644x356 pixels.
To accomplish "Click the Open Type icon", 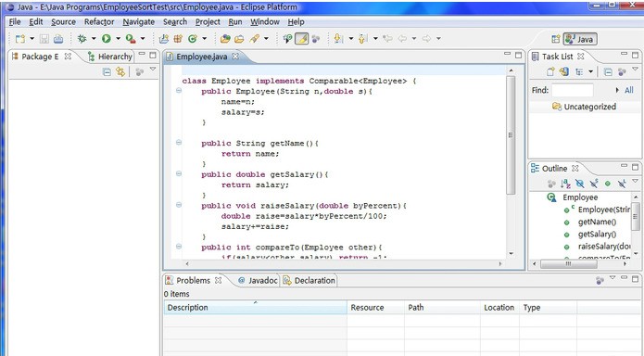I will [225, 39].
